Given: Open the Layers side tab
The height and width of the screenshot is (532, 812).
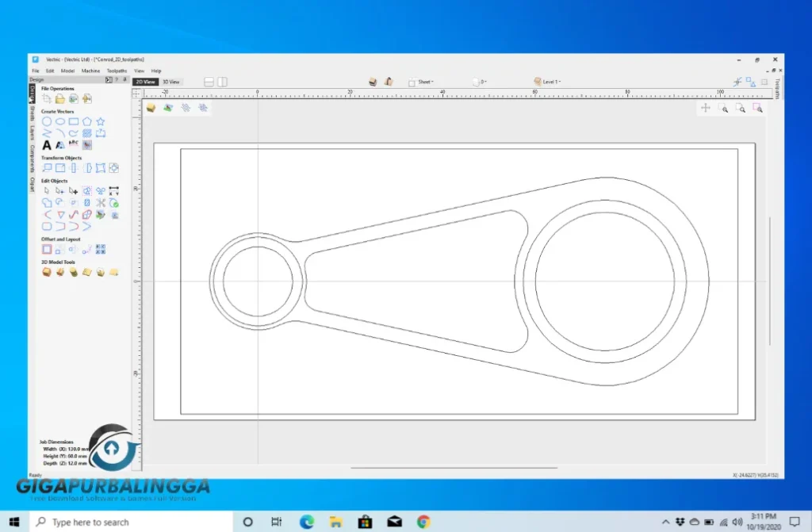Looking at the screenshot, I should click(33, 132).
